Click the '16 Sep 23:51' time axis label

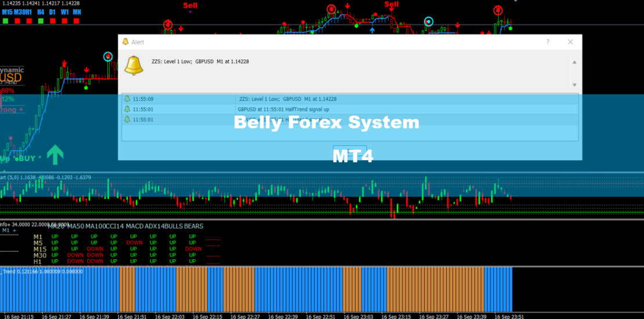tap(508, 317)
